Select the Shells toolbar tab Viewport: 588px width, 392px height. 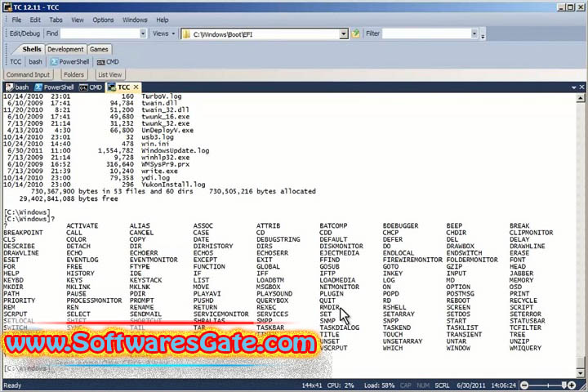(32, 49)
